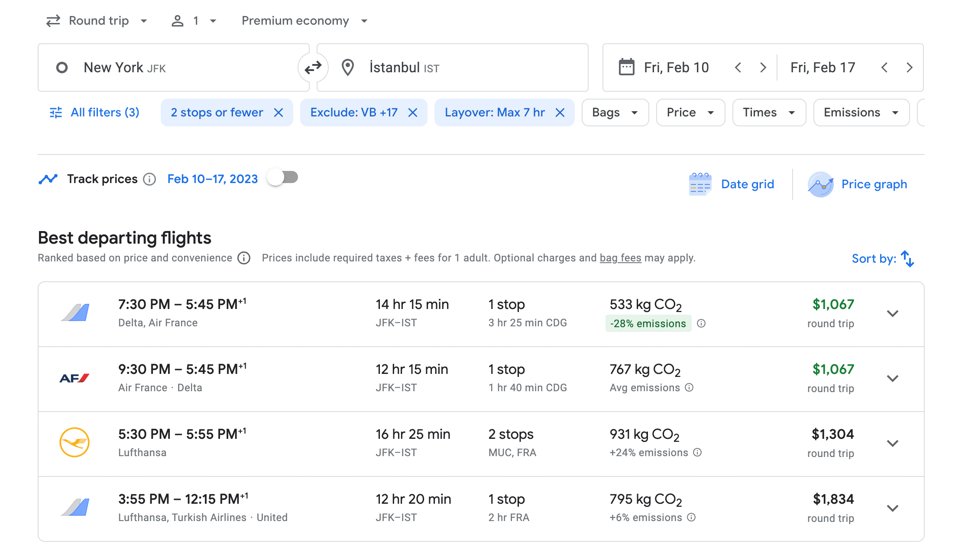Clear the Layover Max 7 hr filter

pos(560,113)
